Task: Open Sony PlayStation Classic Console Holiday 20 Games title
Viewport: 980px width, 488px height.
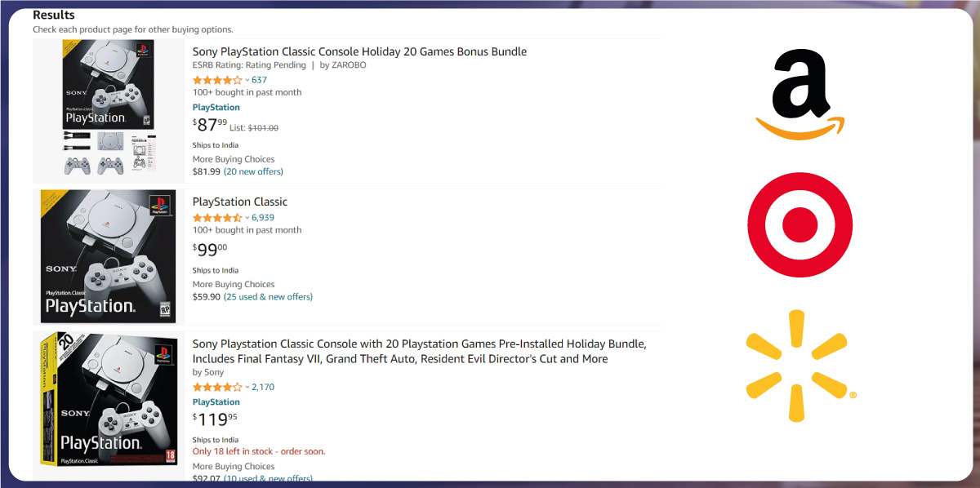Action: (359, 51)
